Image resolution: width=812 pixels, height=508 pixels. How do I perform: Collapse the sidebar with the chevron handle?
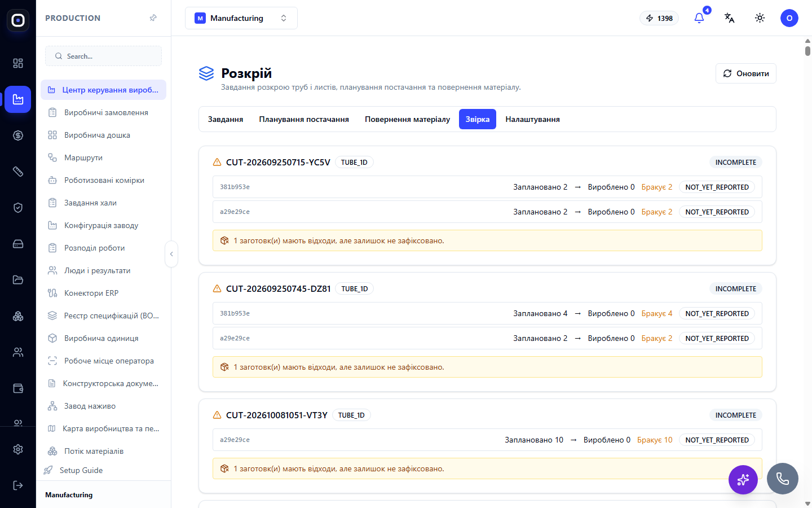pos(171,254)
